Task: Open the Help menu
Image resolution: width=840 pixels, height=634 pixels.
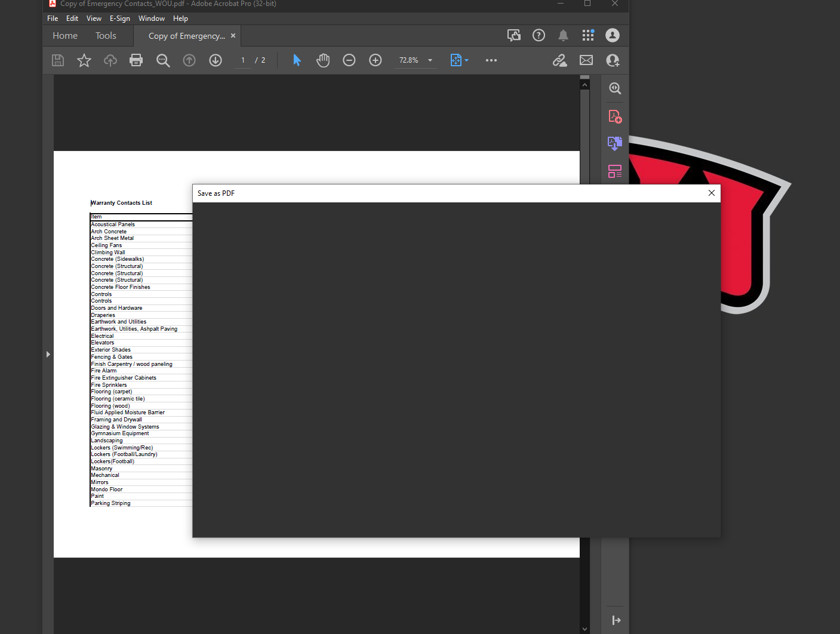Action: coord(180,19)
